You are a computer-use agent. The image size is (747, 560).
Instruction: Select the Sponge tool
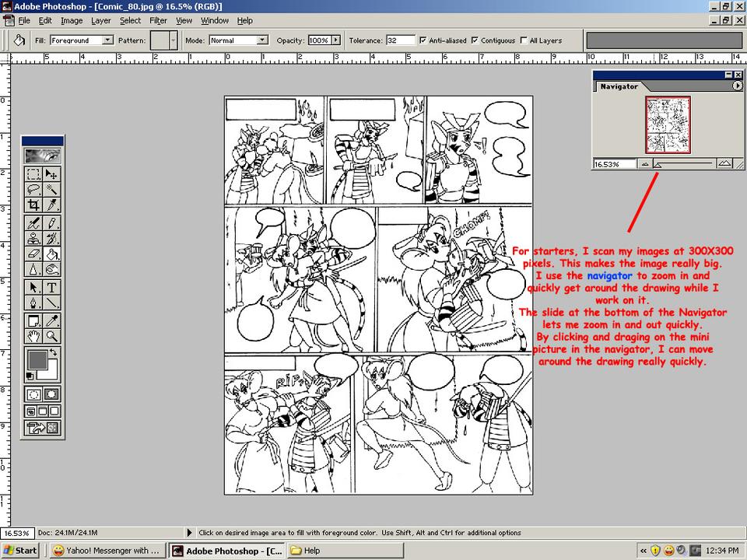pos(51,268)
